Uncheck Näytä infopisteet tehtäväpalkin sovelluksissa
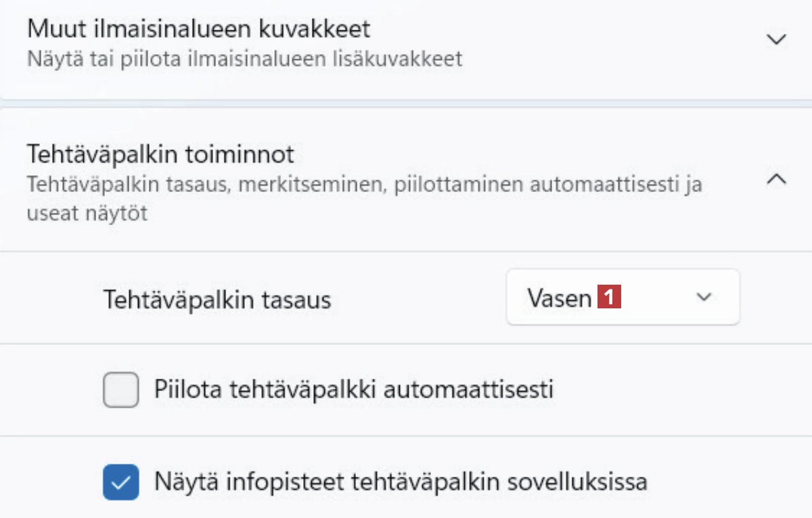Image resolution: width=812 pixels, height=518 pixels. click(121, 482)
